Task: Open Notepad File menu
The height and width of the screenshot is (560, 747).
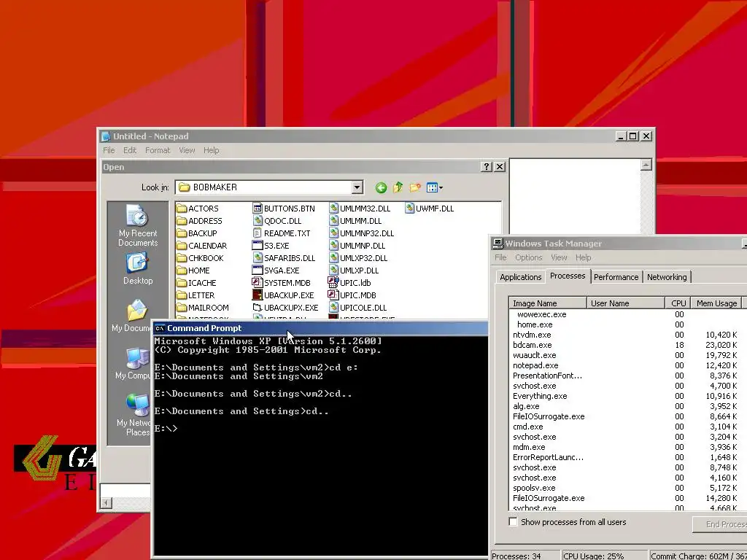Action: (x=109, y=150)
